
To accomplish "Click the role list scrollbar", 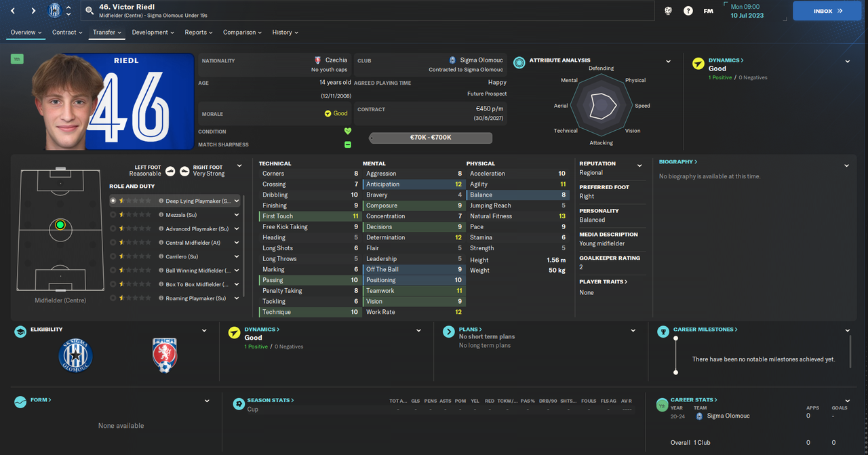I will (x=243, y=245).
